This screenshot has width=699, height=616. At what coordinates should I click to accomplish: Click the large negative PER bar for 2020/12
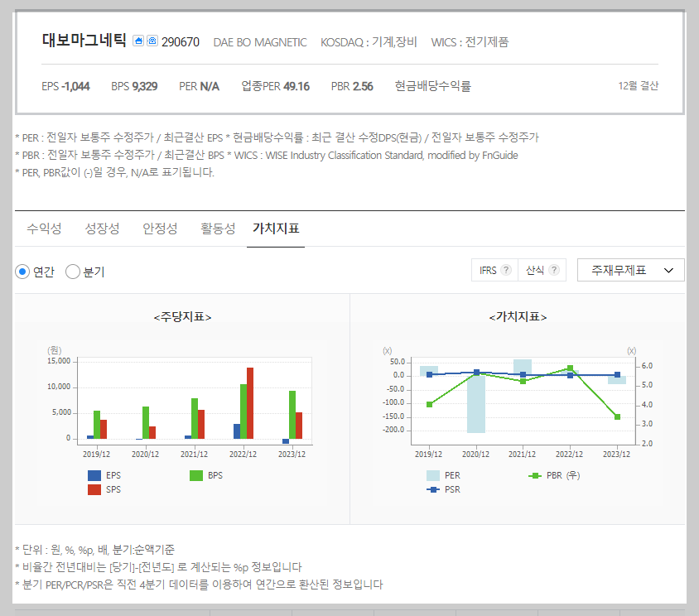click(476, 404)
